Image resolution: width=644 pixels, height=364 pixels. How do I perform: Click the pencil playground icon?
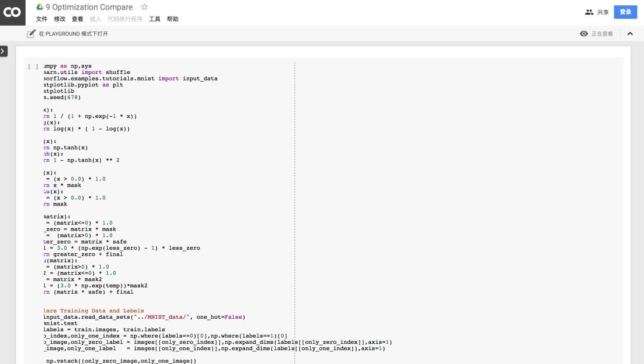[31, 33]
